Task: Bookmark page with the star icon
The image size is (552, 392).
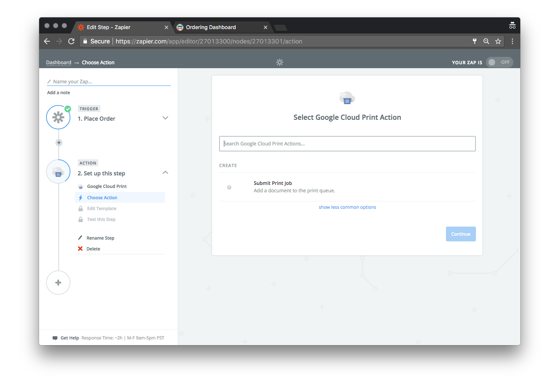Action: click(498, 41)
